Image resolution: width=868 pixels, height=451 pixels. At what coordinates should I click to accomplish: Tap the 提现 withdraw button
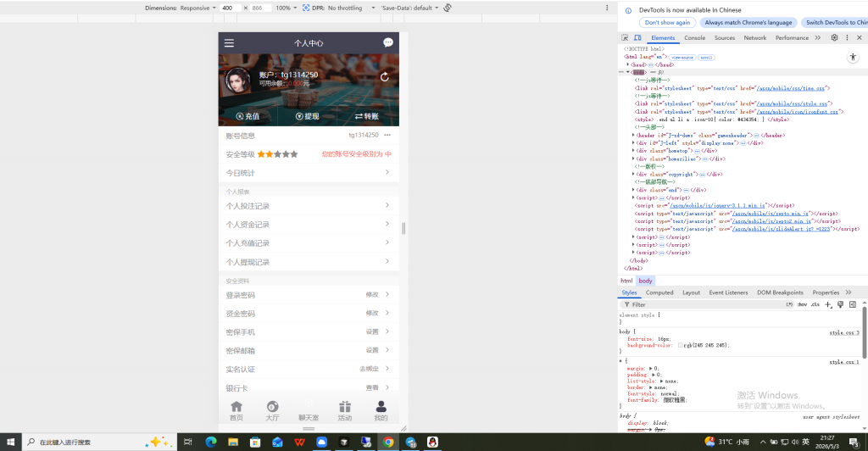click(x=307, y=116)
